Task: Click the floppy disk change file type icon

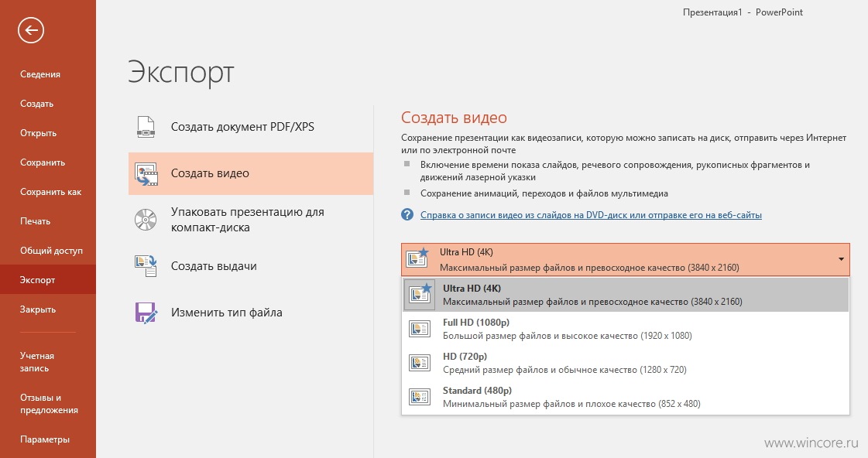Action: (146, 313)
